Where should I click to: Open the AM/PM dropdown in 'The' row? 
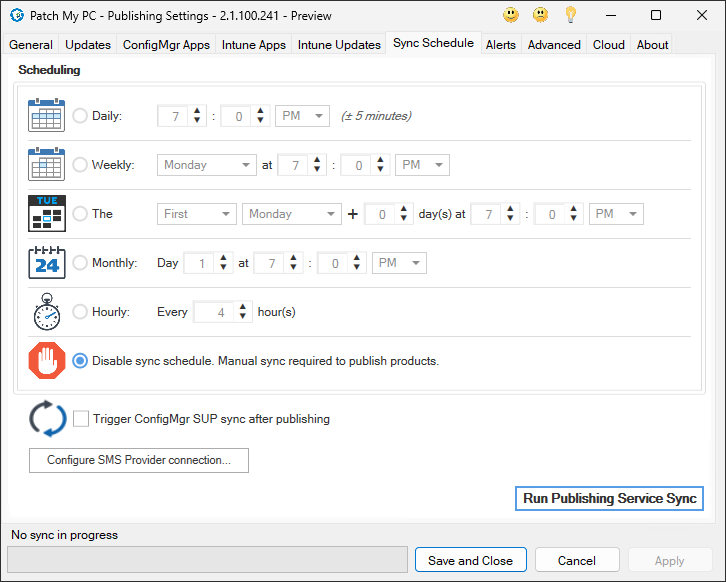pos(616,214)
